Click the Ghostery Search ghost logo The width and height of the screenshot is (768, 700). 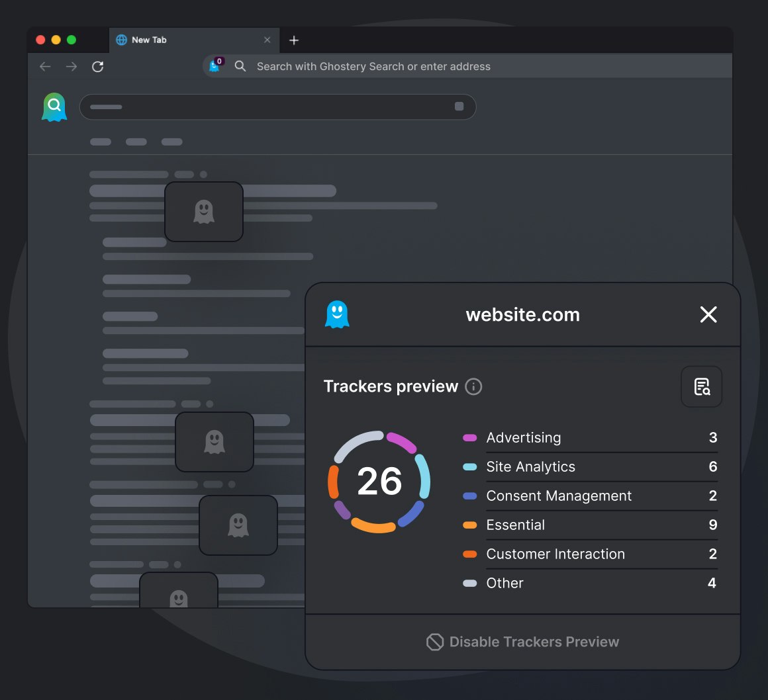pyautogui.click(x=54, y=107)
